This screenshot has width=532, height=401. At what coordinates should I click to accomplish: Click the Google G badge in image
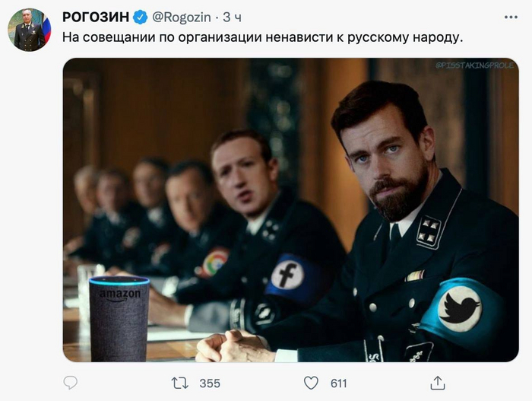(215, 261)
